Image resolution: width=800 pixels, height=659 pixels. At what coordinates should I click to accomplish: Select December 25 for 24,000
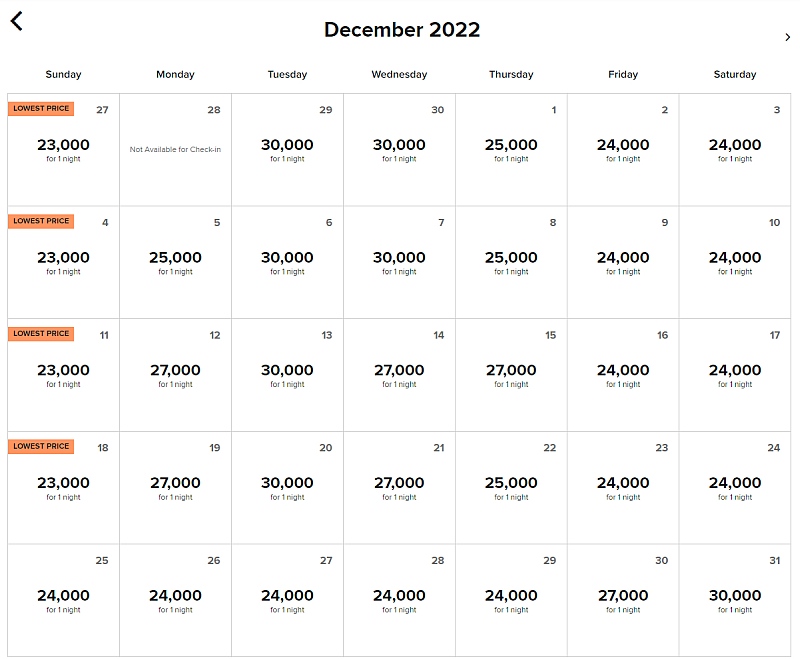coord(63,600)
